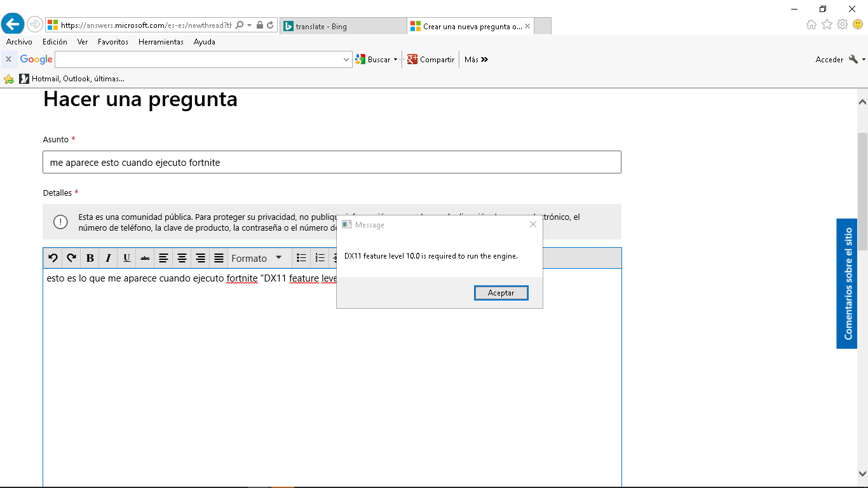The height and width of the screenshot is (488, 868).
Task: Click the add-to-favorites-bar star icon
Action: coord(9,79)
